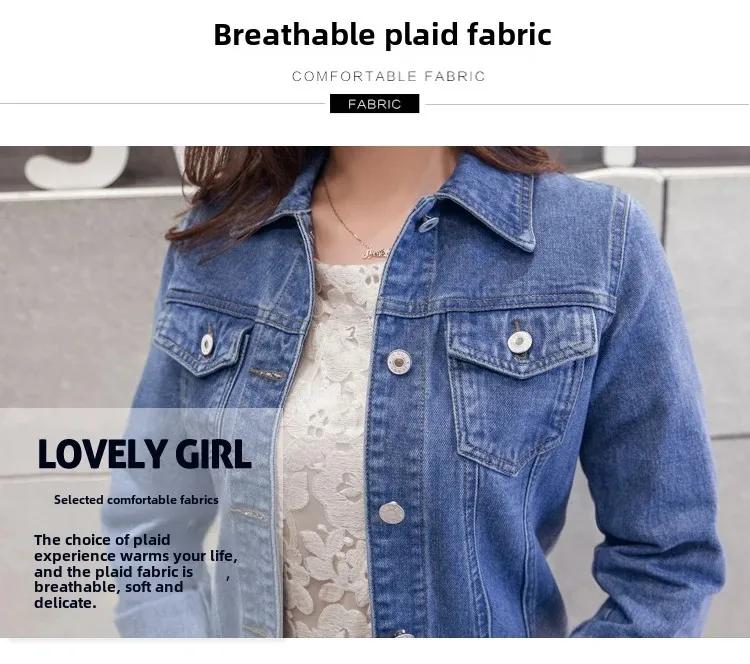Click the black FABRIC label badge
This screenshot has width=750, height=664.
pos(375,104)
